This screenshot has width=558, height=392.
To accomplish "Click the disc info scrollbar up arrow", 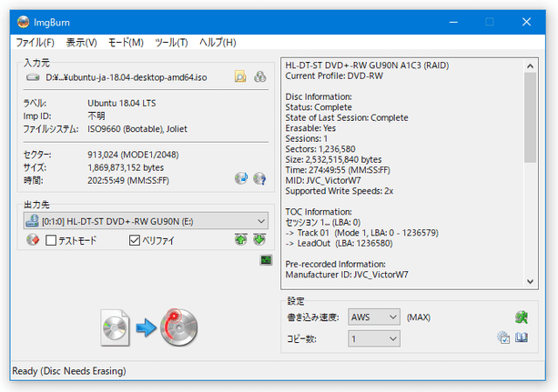I will [530, 65].
